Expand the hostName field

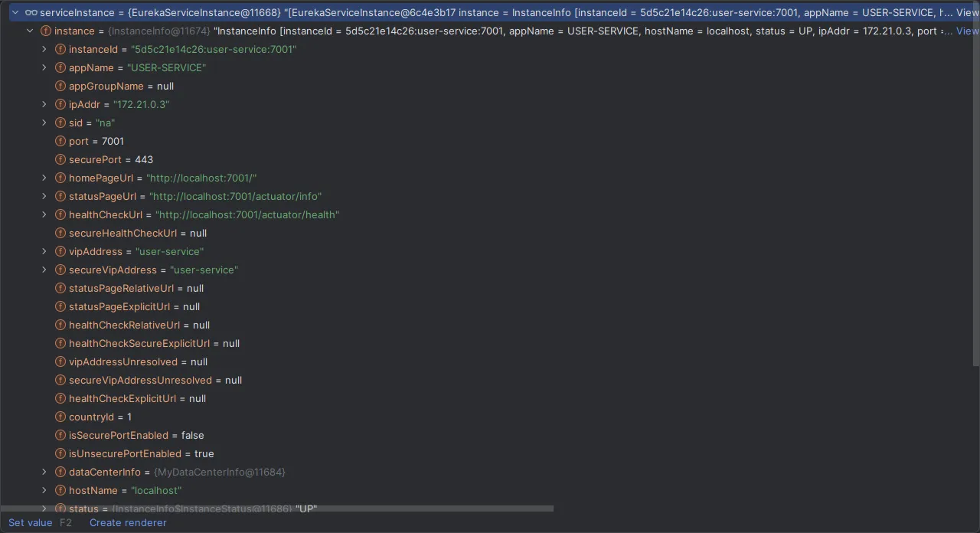(x=44, y=490)
